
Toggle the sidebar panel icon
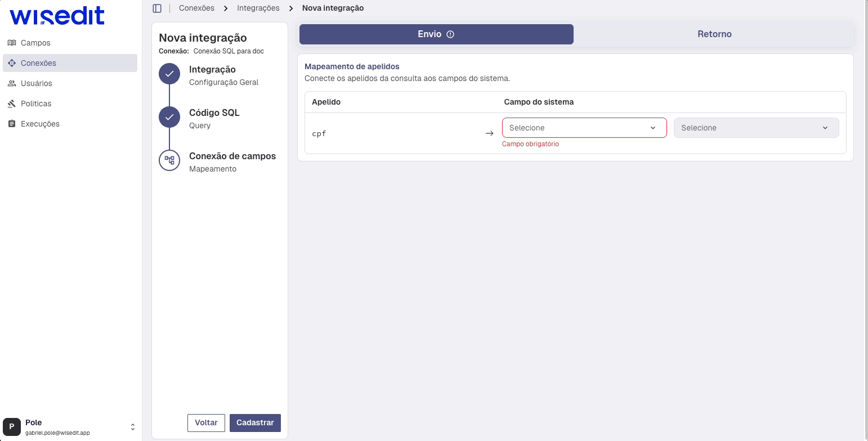pos(157,8)
